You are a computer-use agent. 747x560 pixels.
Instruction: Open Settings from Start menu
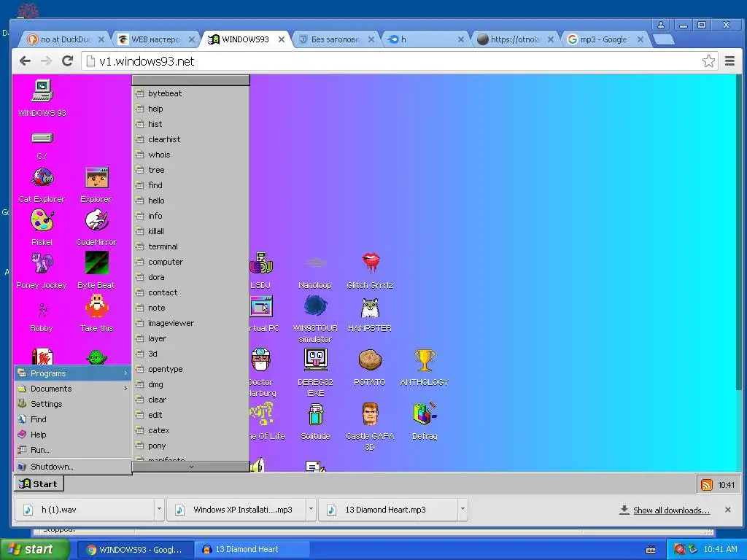click(x=73, y=404)
